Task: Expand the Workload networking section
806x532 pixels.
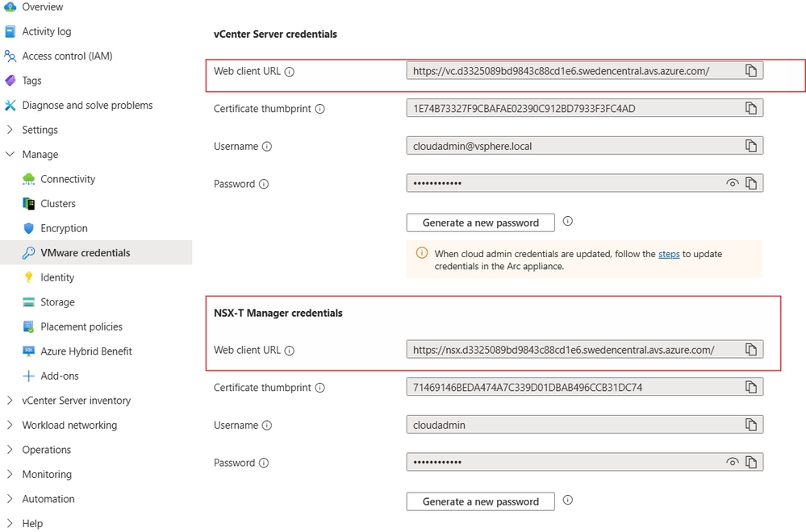Action: (x=10, y=425)
